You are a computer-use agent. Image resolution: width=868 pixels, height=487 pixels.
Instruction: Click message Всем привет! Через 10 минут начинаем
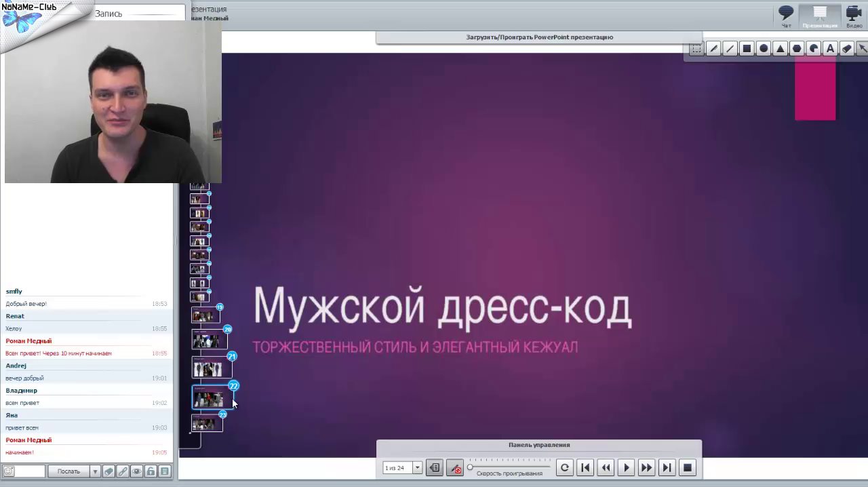tap(58, 353)
